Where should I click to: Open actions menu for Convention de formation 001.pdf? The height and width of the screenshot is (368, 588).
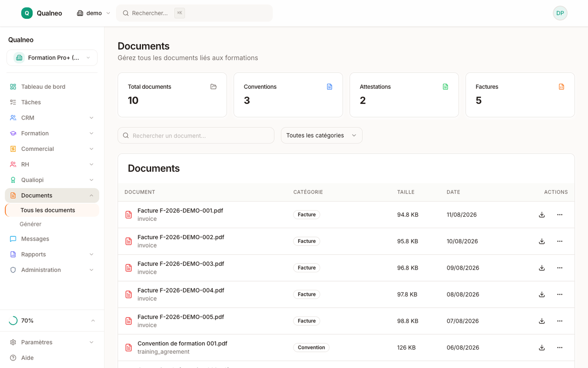[x=560, y=348]
